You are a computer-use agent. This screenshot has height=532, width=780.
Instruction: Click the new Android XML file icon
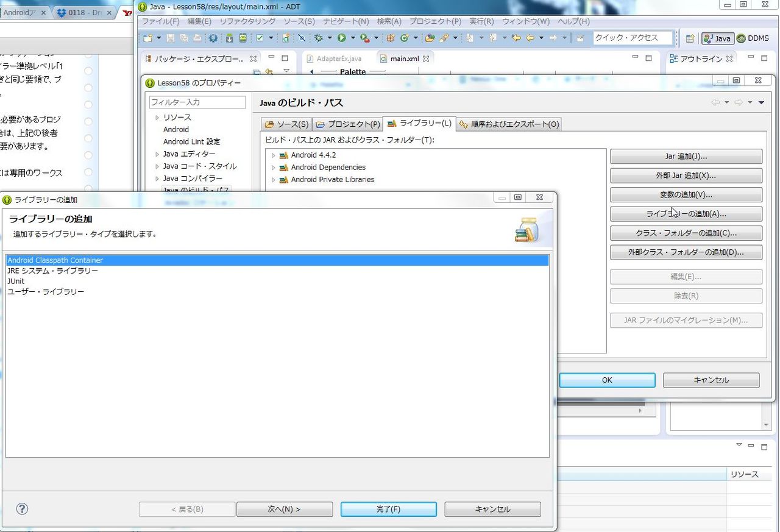coord(286,38)
